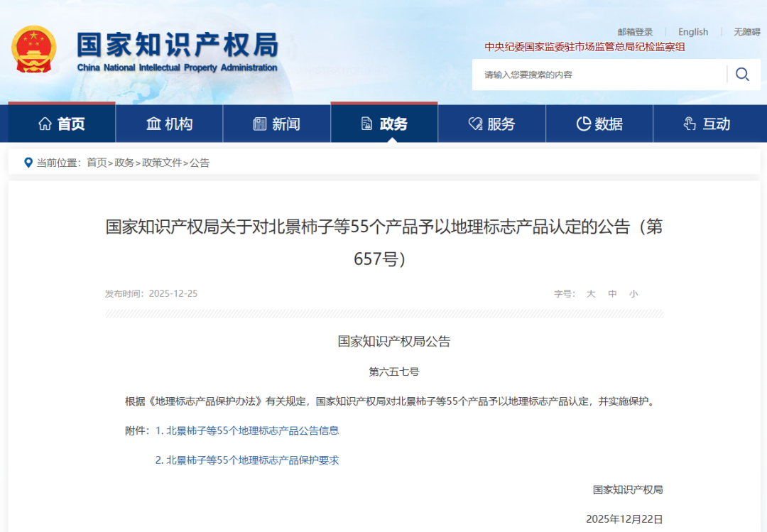Click the pie chart icon beside 数据

click(583, 124)
